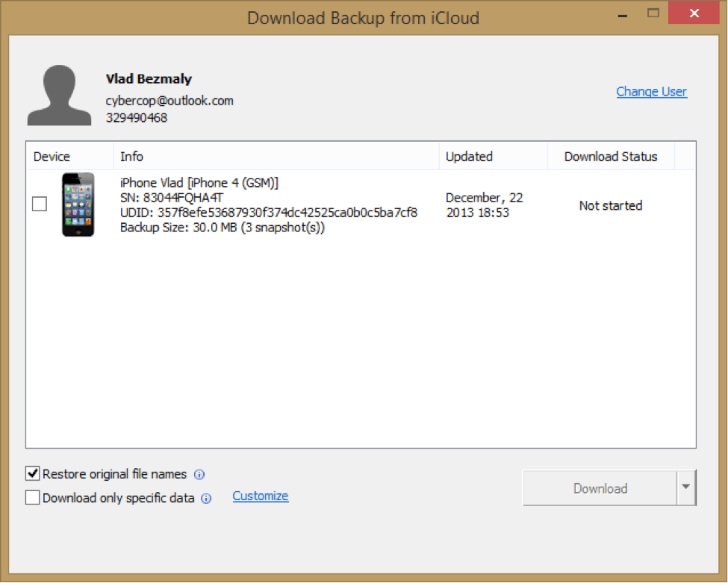The height and width of the screenshot is (583, 728).
Task: Minimize the Download Backup from iCloud window
Action: pos(623,14)
